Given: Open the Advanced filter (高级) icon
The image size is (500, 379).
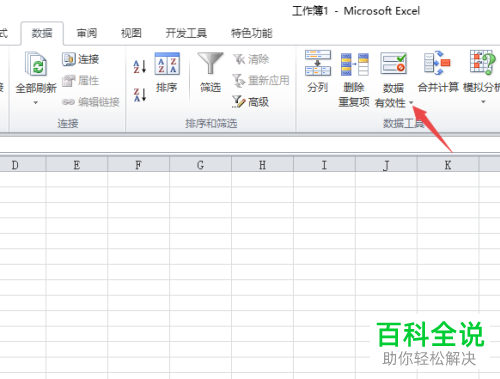Looking at the screenshot, I should (x=239, y=102).
